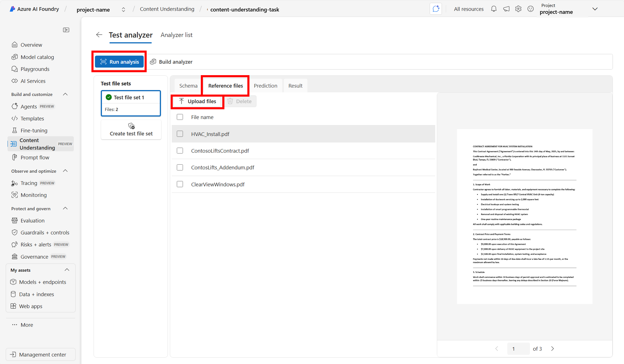624x364 pixels.
Task: Select the ContosoLiftsContract.pdf checkbox
Action: tap(180, 151)
